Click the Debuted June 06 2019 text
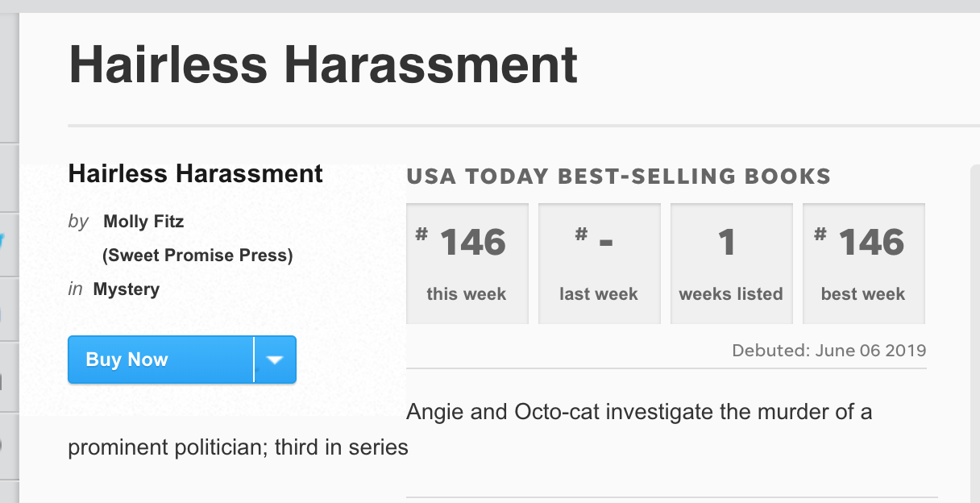 [829, 351]
